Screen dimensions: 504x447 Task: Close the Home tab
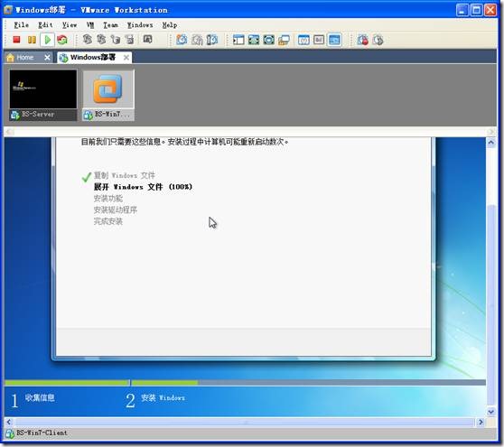pyautogui.click(x=47, y=58)
